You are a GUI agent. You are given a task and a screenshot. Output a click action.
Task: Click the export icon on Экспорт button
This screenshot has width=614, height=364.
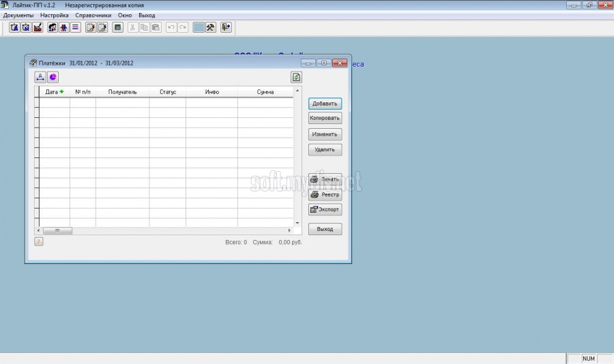(x=314, y=209)
